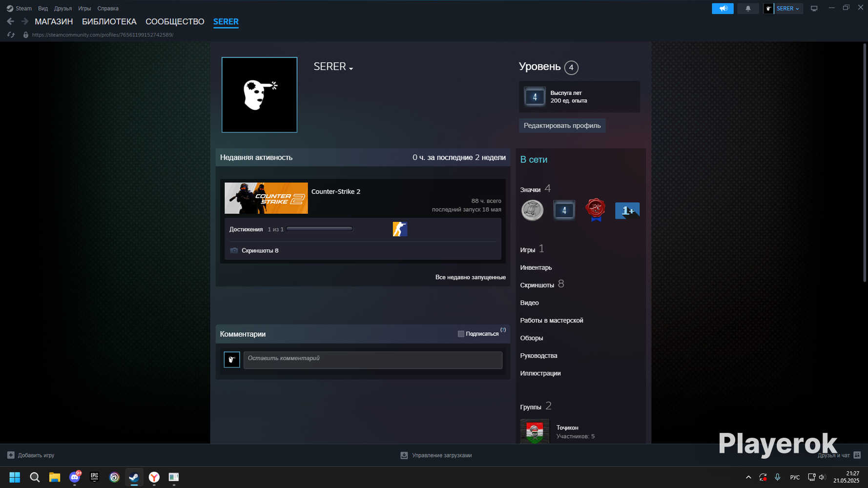Open the Группы 2 link
The height and width of the screenshot is (488, 868).
pyautogui.click(x=536, y=407)
